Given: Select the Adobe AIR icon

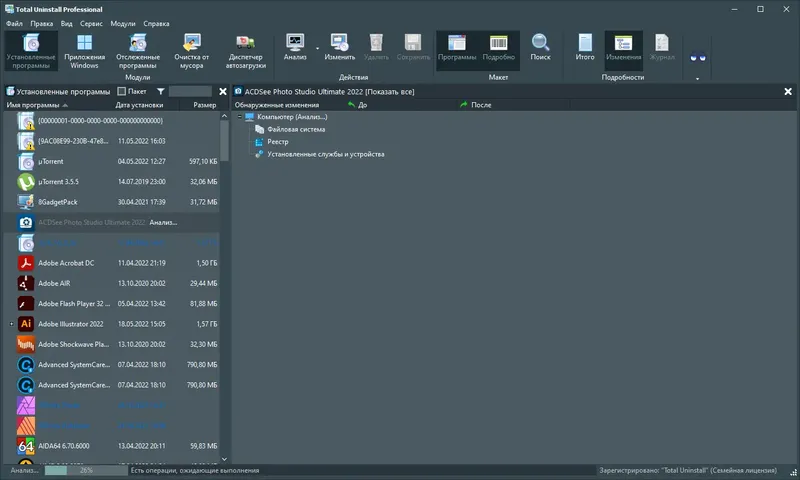Looking at the screenshot, I should click(26, 283).
